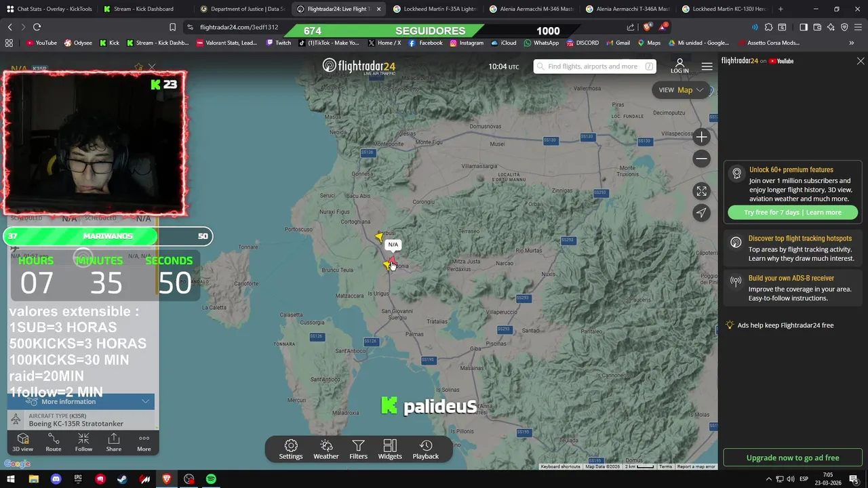Open Steam from the taskbar
This screenshot has width=868, height=488.
(122, 479)
